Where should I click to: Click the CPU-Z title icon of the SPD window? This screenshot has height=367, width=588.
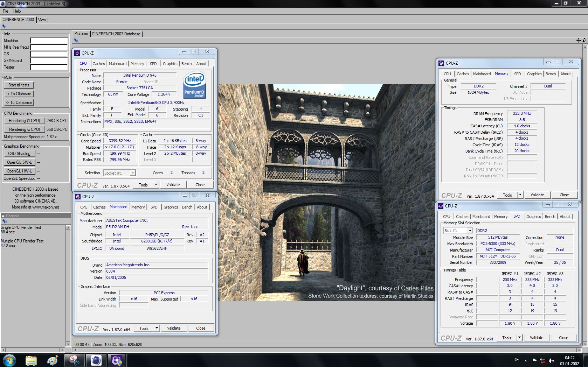pos(441,206)
